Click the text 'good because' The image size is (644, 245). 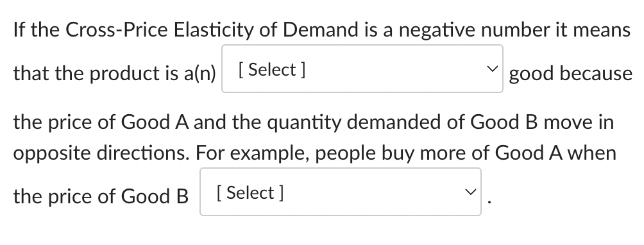[570, 74]
